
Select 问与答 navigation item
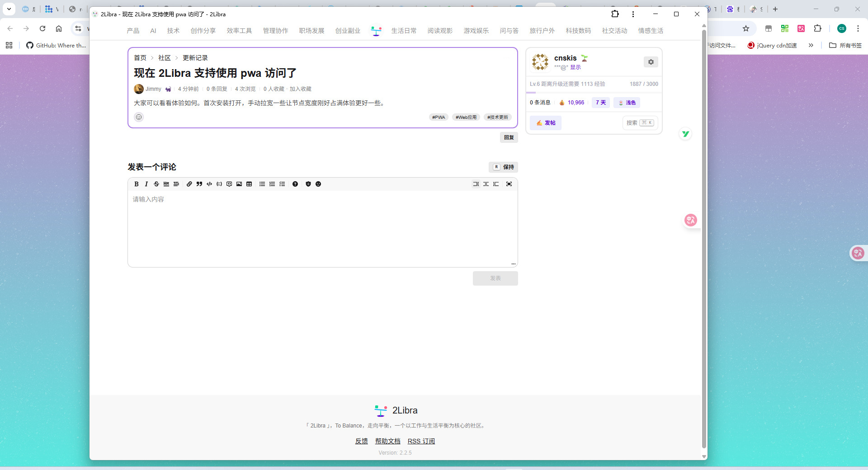[509, 31]
